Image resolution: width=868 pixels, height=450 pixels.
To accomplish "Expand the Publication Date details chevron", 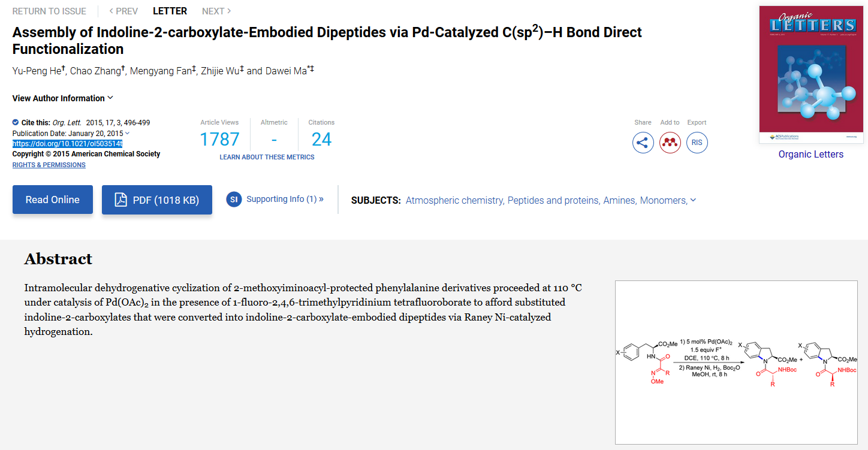I will 128,133.
